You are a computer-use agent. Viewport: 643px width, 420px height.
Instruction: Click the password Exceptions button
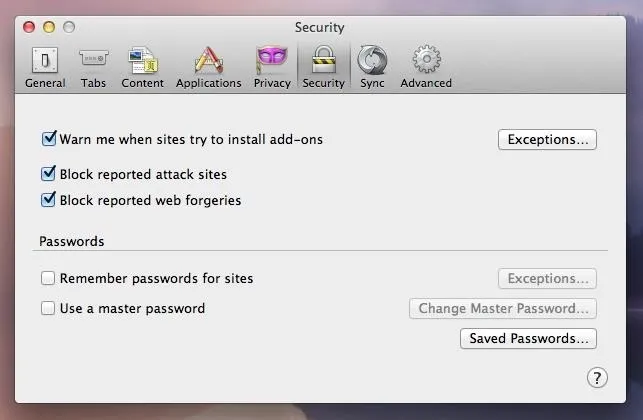(547, 279)
